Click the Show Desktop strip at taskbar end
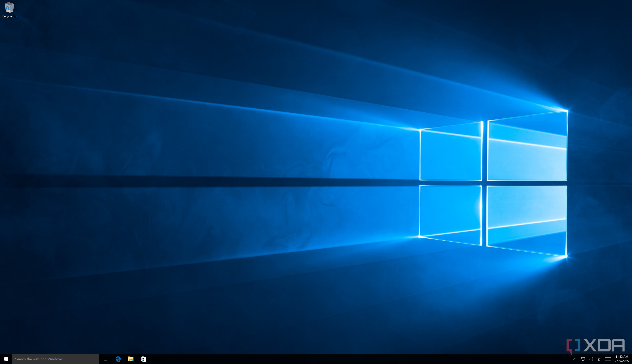This screenshot has height=364, width=632. (x=631, y=359)
